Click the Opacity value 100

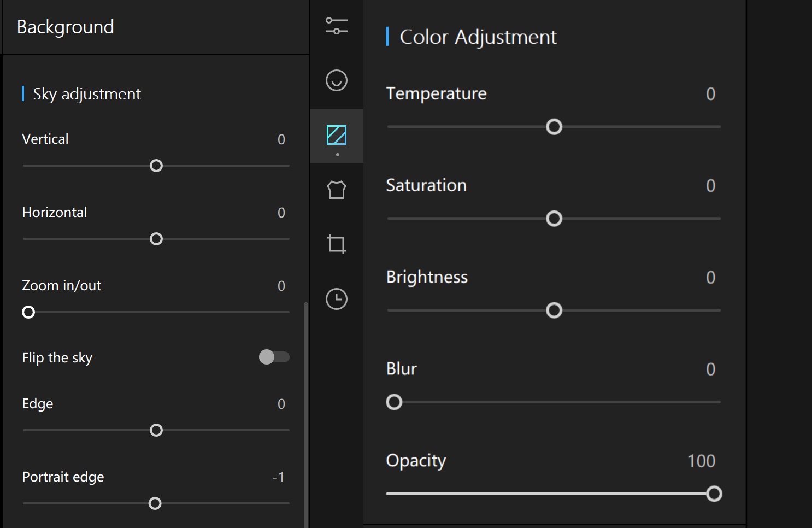(701, 461)
